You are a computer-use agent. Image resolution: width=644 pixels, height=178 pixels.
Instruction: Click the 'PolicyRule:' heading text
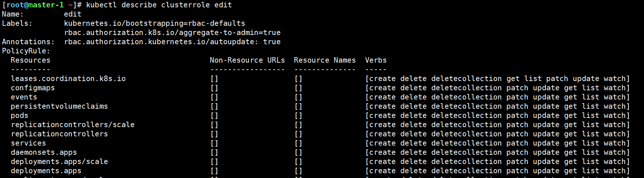tap(26, 51)
